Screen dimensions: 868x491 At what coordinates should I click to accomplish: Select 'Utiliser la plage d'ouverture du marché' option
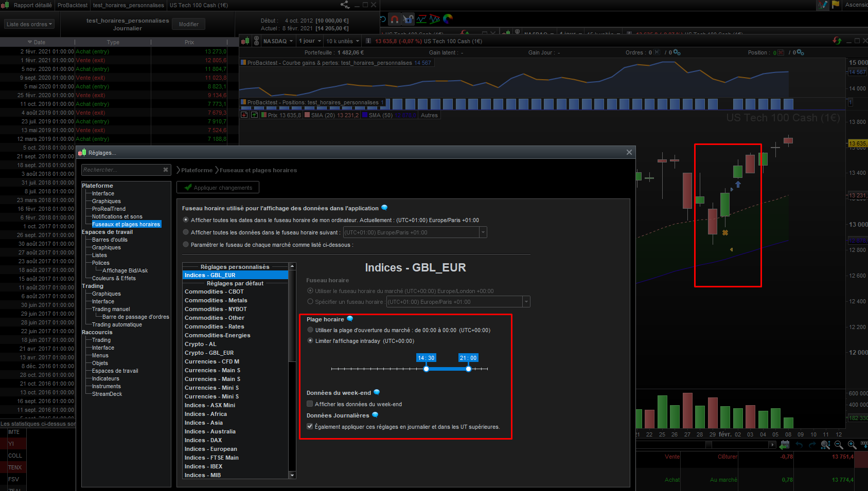(x=310, y=330)
